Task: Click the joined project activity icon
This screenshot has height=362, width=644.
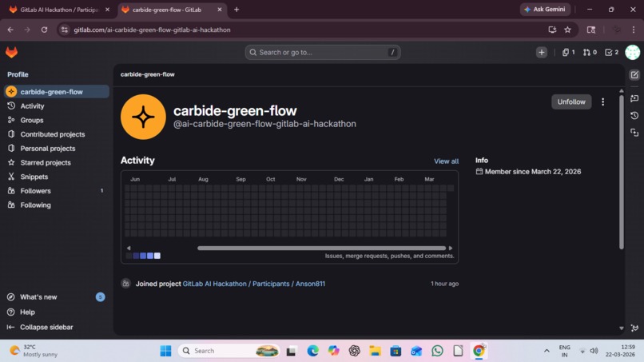Action: coord(125,284)
